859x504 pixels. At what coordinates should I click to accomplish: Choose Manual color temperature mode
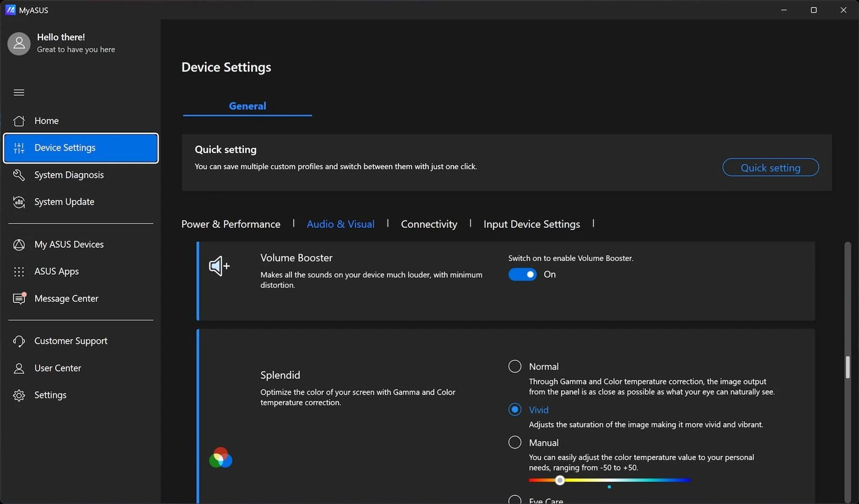[515, 442]
